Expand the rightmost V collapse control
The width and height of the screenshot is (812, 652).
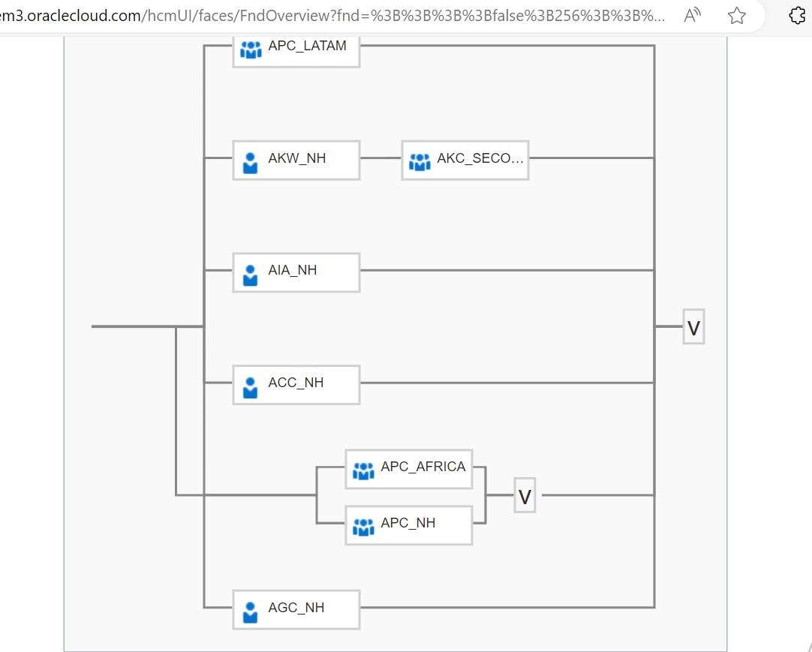click(x=693, y=326)
